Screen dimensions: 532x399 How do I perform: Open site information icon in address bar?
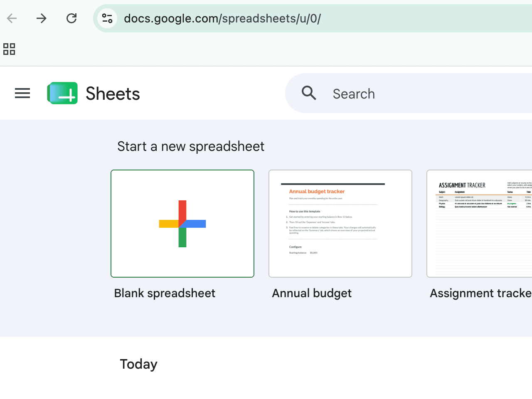(107, 18)
